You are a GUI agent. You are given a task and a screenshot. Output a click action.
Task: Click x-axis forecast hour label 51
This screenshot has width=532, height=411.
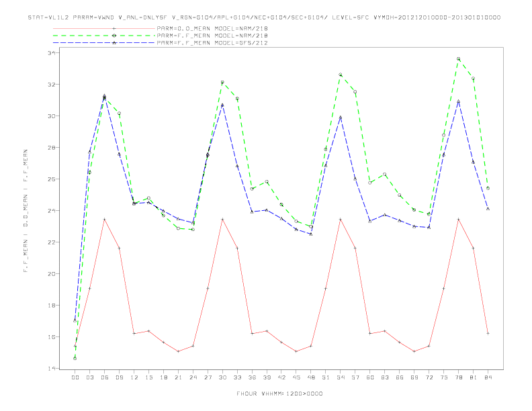click(326, 377)
